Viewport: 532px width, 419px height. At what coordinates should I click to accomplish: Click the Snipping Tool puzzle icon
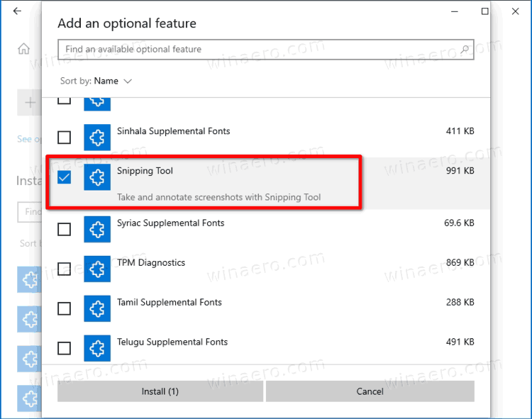[x=97, y=177]
